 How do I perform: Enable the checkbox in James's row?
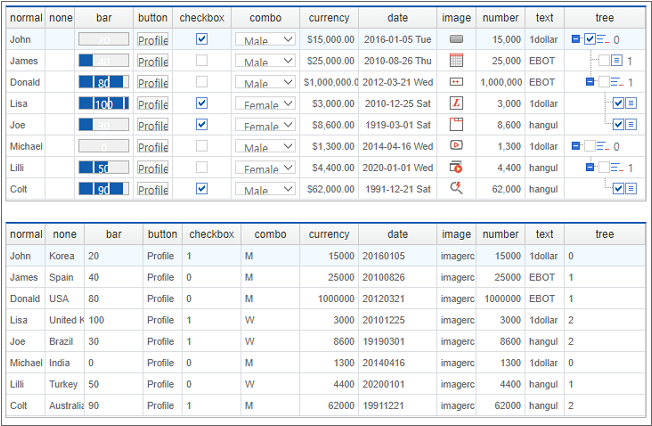pyautogui.click(x=202, y=61)
